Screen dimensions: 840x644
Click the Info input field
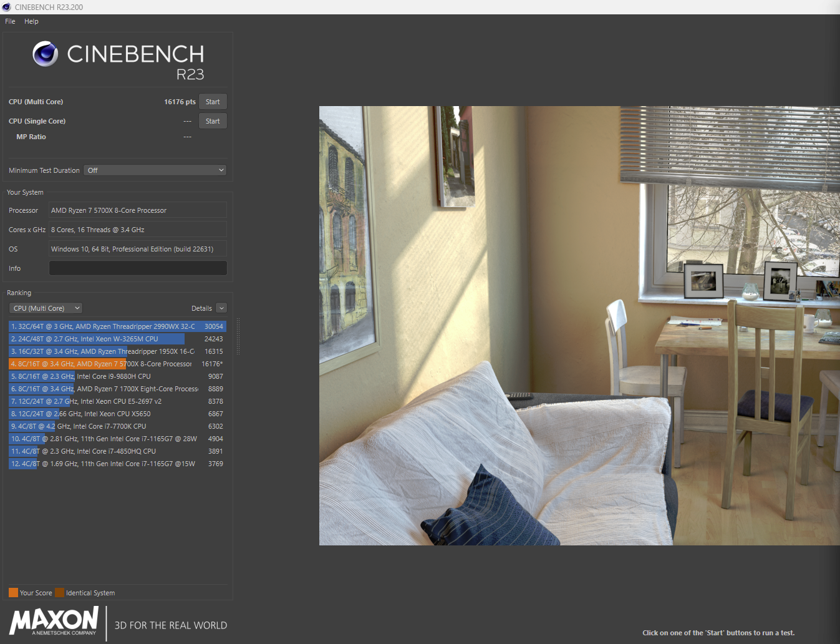click(x=138, y=268)
